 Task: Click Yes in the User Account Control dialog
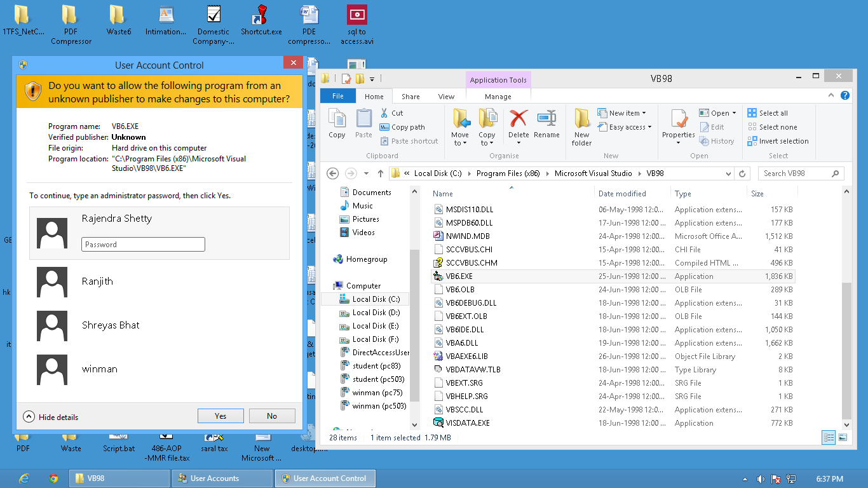(x=220, y=416)
